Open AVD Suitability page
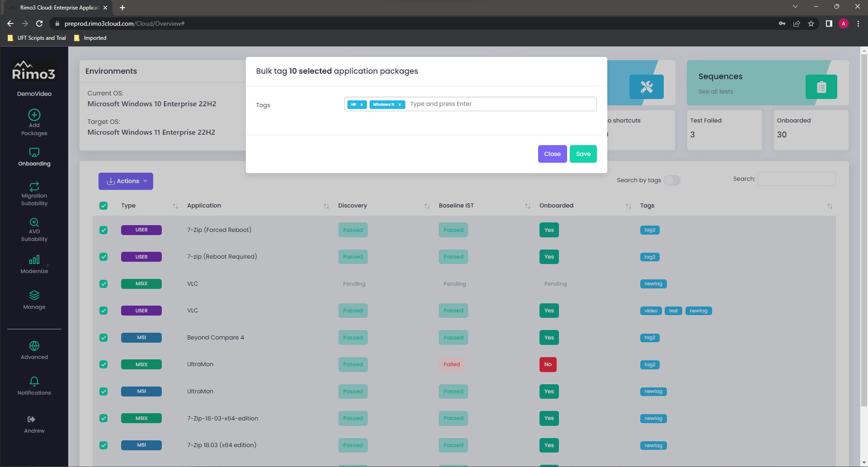The width and height of the screenshot is (868, 467). [x=34, y=229]
